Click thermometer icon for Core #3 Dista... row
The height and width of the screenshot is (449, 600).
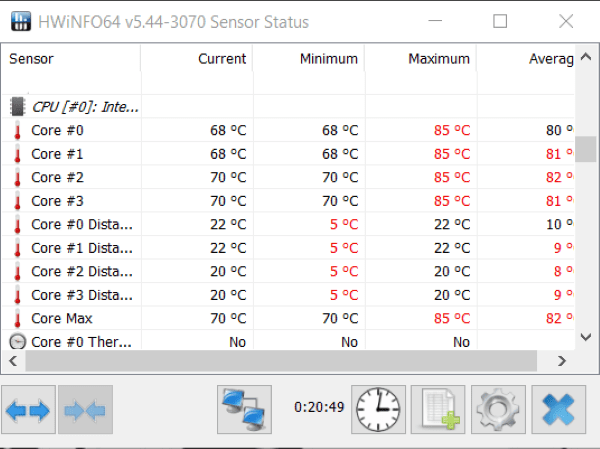tap(17, 295)
